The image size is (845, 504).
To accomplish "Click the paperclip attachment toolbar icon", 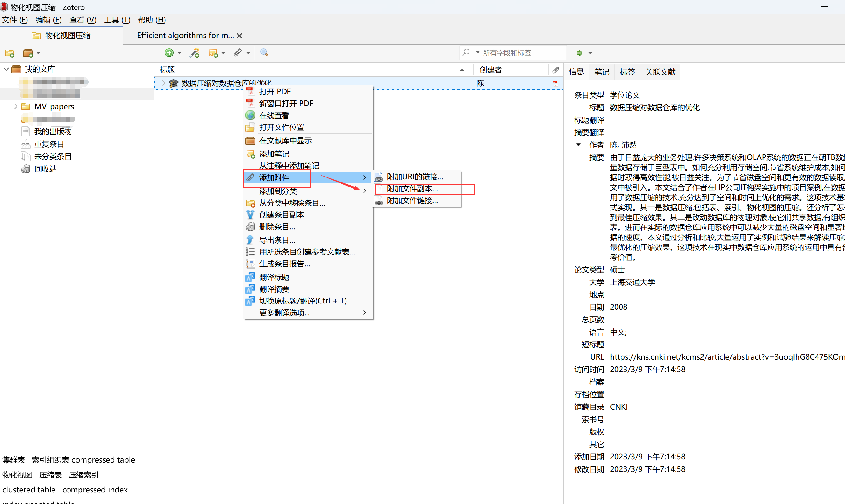I will (x=238, y=53).
